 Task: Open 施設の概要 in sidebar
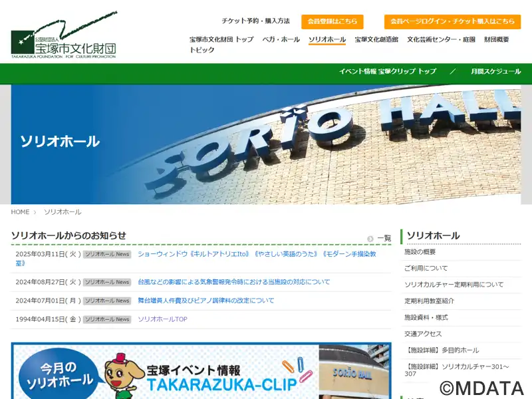coord(420,252)
